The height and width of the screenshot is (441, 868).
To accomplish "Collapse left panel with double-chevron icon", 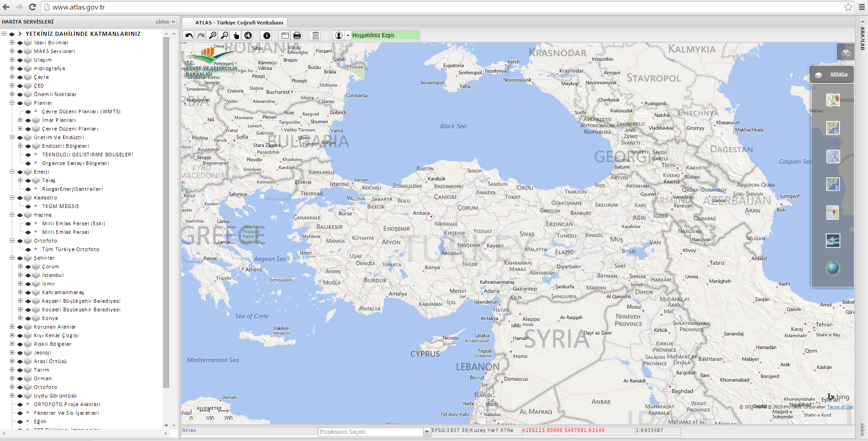I will [x=173, y=22].
